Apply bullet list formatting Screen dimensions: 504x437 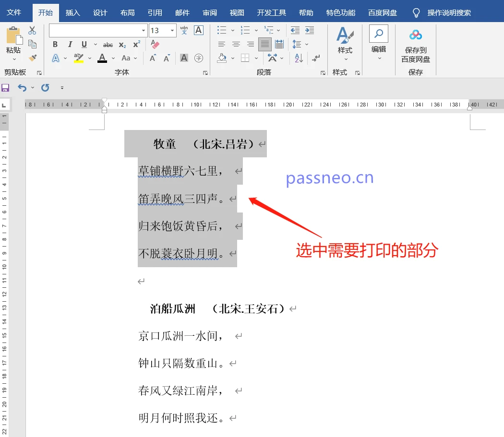coord(222,30)
